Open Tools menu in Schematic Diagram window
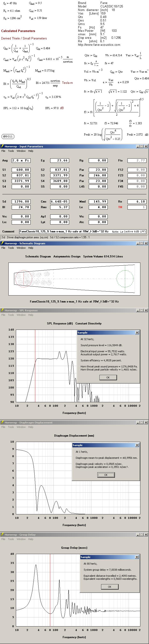The width and height of the screenshot is (149, 644). point(11,248)
